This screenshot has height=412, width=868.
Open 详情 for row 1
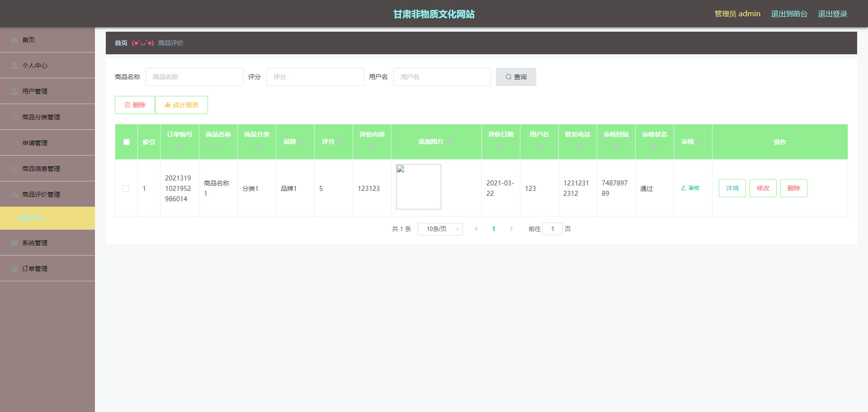732,188
